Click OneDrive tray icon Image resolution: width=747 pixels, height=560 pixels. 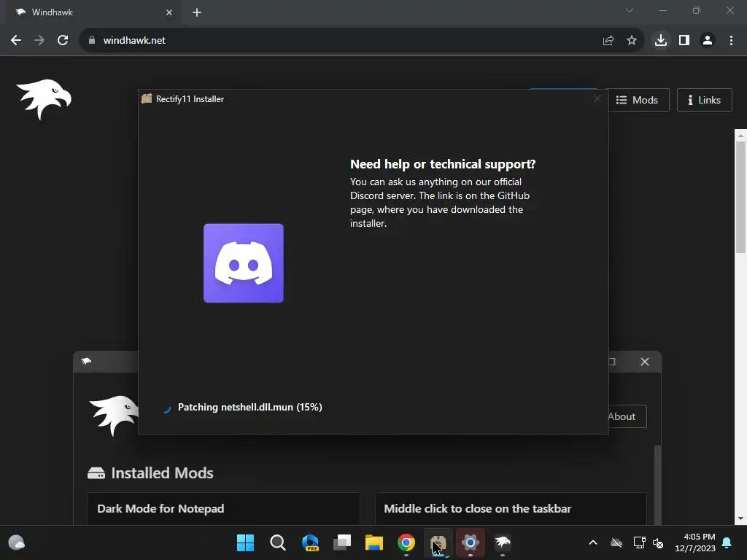[x=616, y=542]
